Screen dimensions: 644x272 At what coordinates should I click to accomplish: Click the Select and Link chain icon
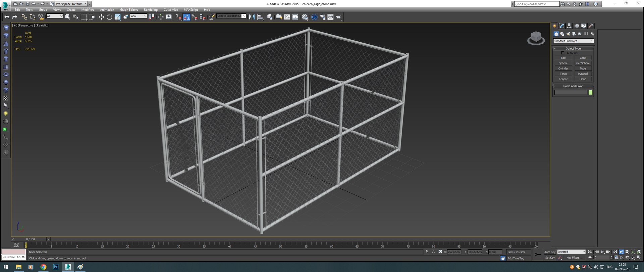24,17
